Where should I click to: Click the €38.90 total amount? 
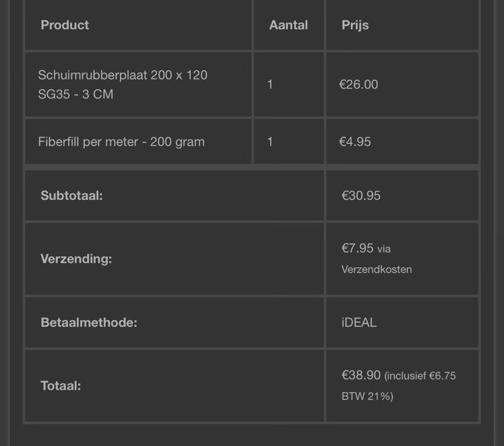[x=360, y=375]
